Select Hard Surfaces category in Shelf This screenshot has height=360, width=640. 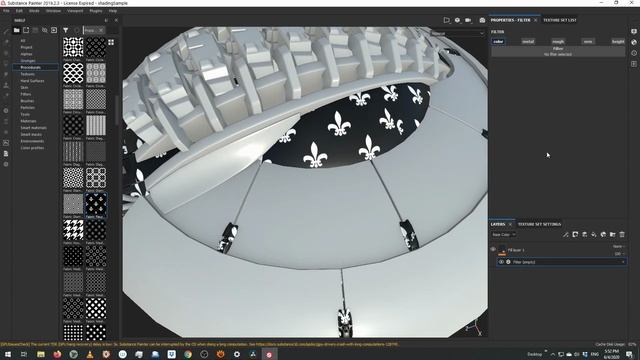tap(32, 81)
